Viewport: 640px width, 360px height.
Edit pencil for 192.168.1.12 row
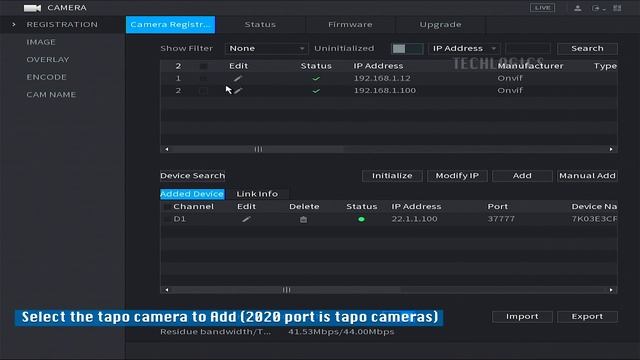pos(238,78)
